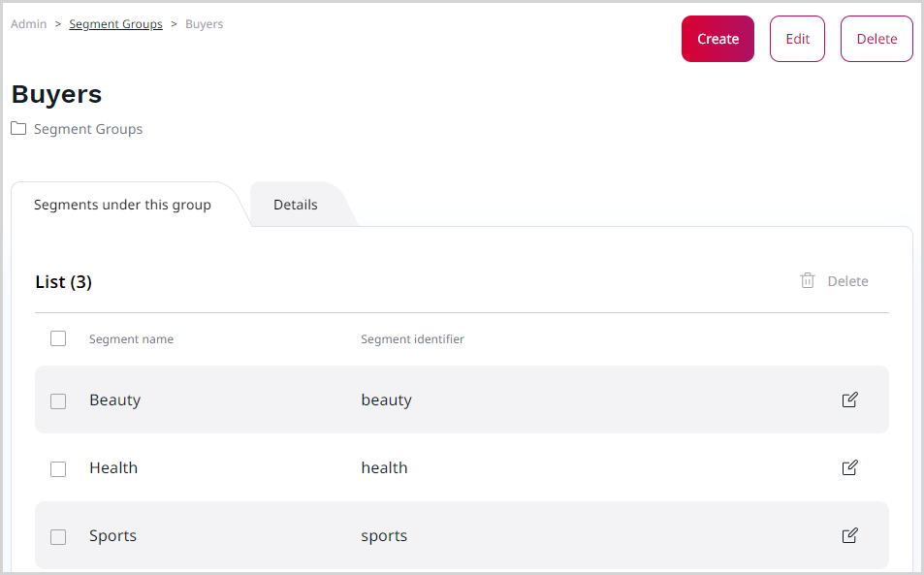Screen dimensions: 924x575
Task: Select the Health row checkbox
Action: pos(58,468)
